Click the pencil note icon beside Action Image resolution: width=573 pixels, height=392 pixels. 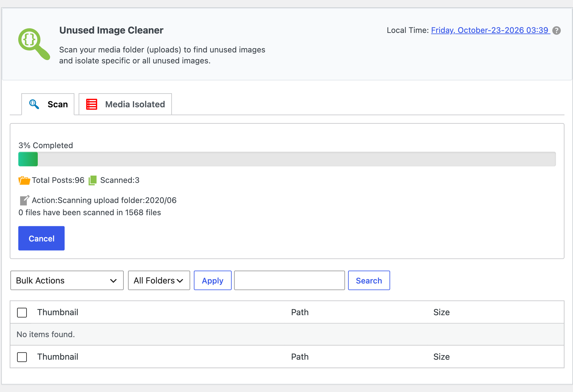coord(24,200)
